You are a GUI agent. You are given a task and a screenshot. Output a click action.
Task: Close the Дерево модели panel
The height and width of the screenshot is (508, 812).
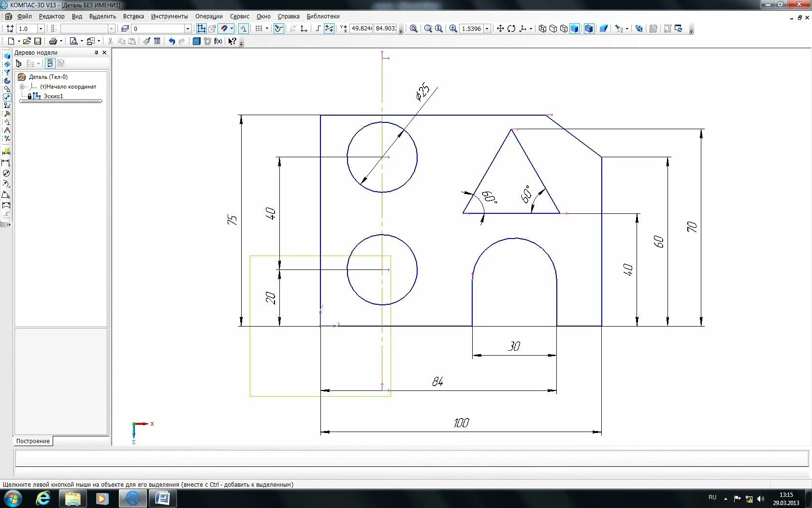(104, 52)
